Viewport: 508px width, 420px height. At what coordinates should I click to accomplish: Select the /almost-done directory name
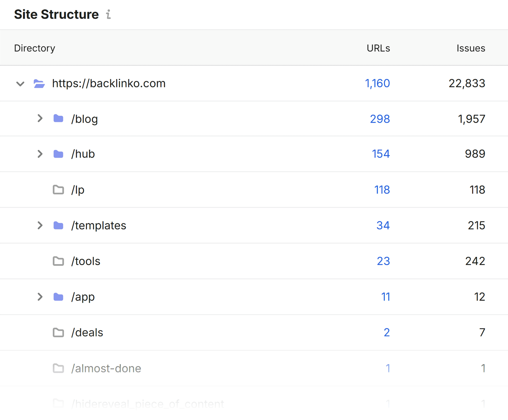[106, 368]
